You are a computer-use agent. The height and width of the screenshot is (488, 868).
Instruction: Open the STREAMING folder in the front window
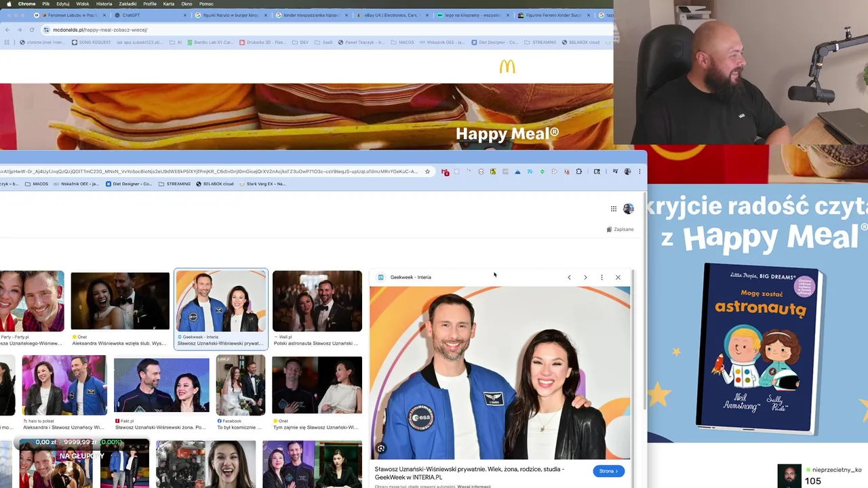(x=175, y=184)
